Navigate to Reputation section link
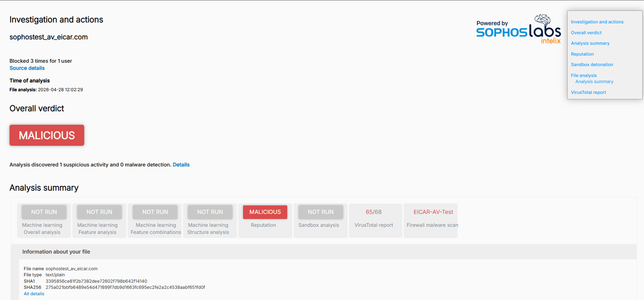This screenshot has width=644, height=300. pos(582,54)
